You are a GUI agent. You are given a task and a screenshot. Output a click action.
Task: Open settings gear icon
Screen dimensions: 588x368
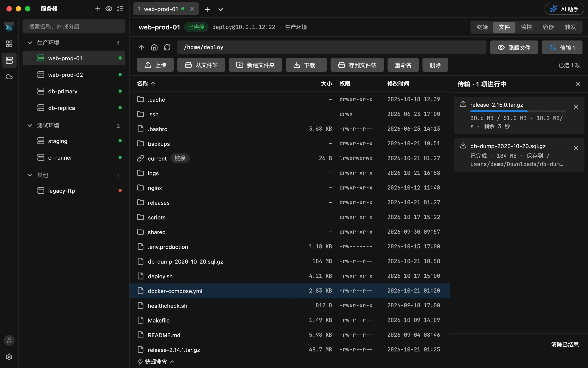click(9, 357)
